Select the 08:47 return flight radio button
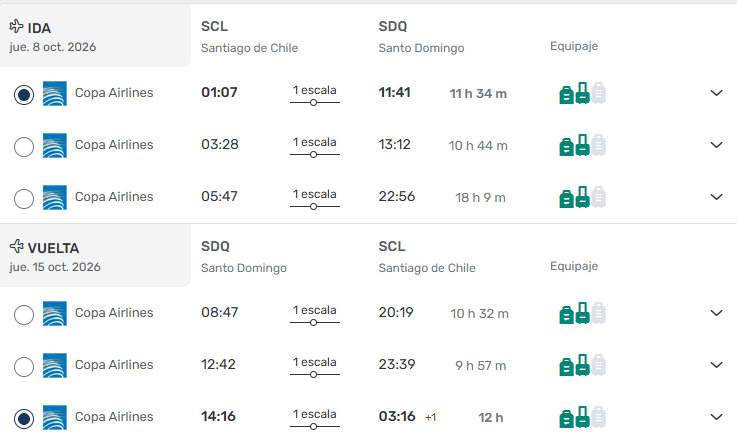Screen dimensions: 737x441 pyautogui.click(x=25, y=315)
